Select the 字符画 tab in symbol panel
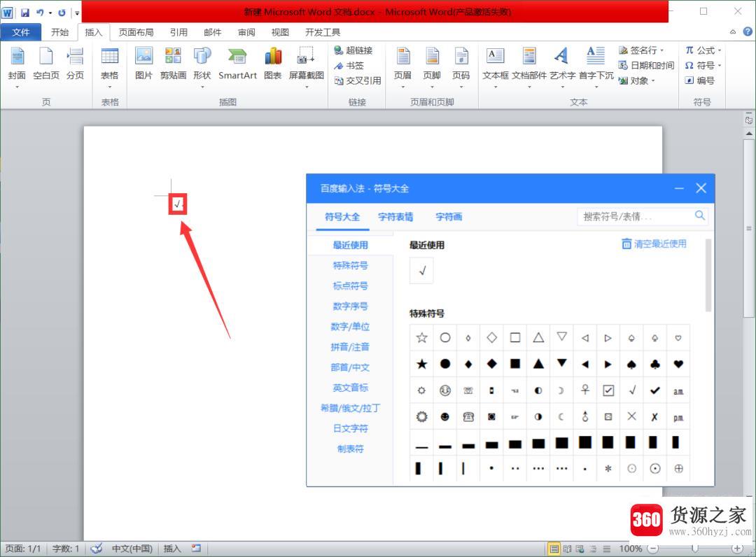The image size is (756, 557). click(x=449, y=217)
